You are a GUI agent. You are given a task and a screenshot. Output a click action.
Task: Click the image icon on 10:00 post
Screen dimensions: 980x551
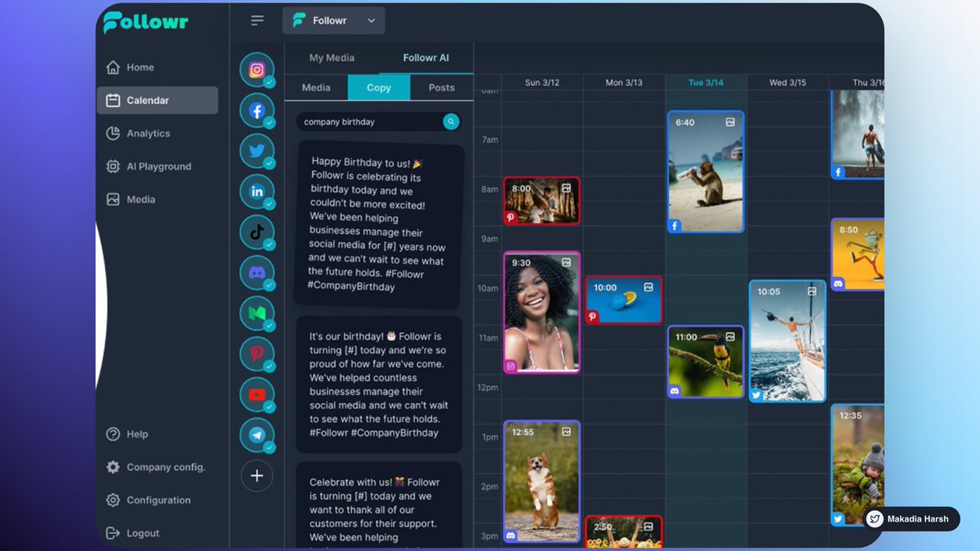tap(648, 287)
